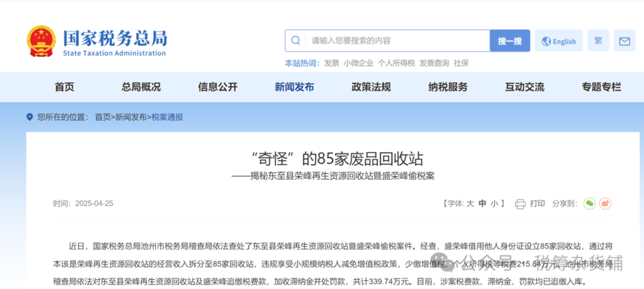
Task: Click the 打印 print link
Action: pyautogui.click(x=538, y=204)
